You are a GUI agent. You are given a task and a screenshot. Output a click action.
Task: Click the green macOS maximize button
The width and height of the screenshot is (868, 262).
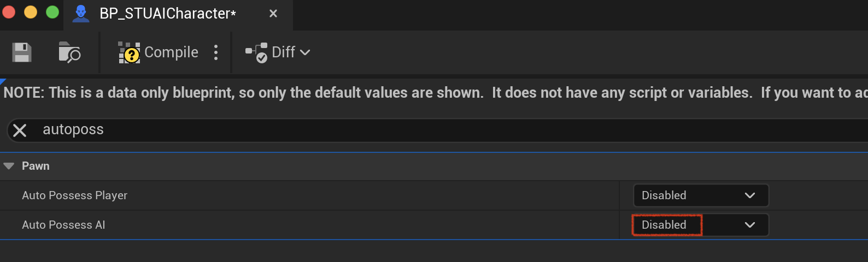52,12
